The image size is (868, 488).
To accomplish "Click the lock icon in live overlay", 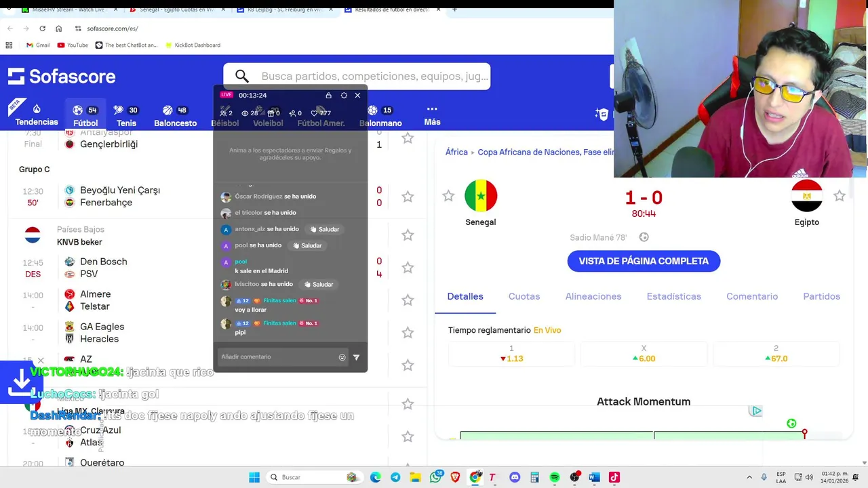I will (328, 96).
